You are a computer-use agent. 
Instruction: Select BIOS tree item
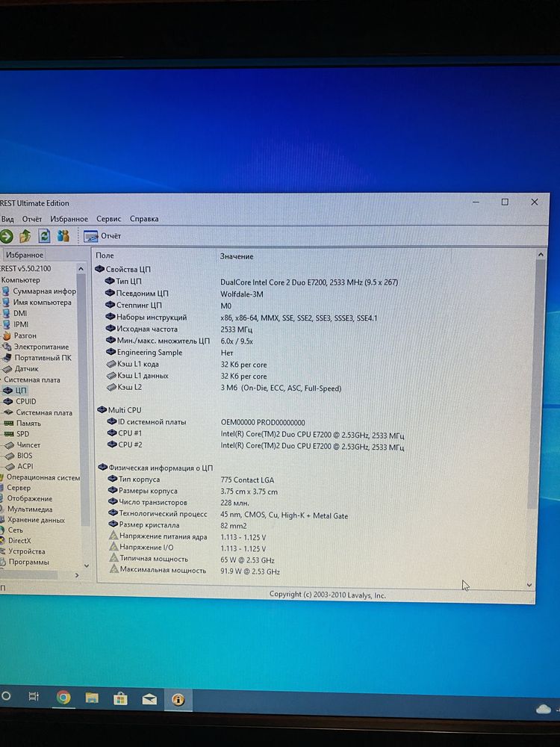(19, 456)
